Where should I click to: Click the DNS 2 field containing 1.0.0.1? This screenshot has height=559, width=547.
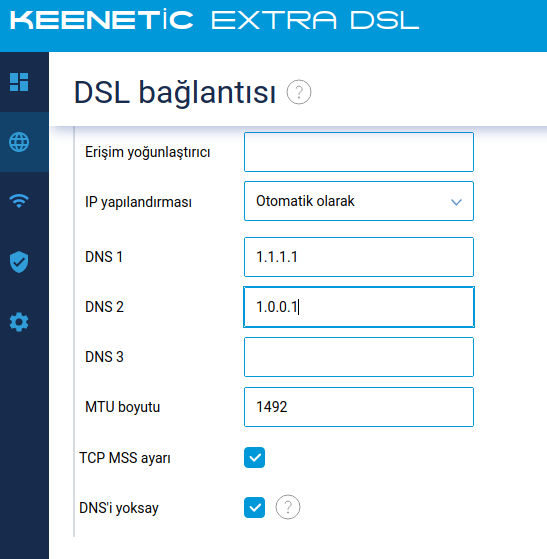359,307
